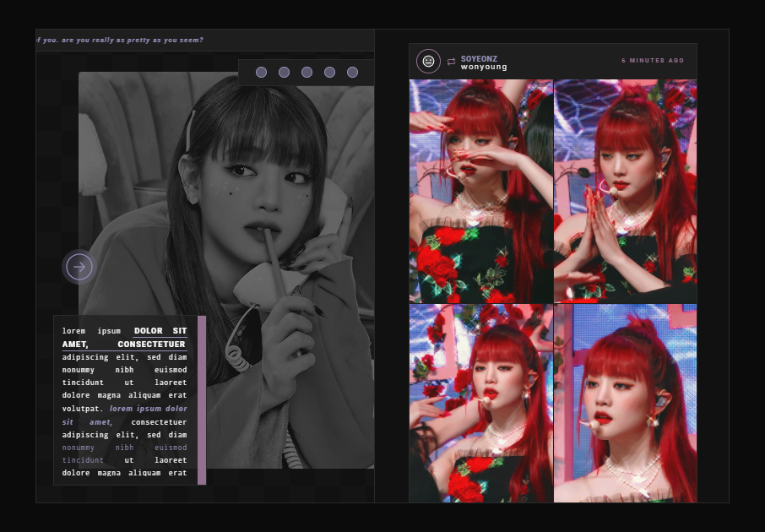The height and width of the screenshot is (532, 765).
Task: Select the third navigation dot
Action: (307, 73)
